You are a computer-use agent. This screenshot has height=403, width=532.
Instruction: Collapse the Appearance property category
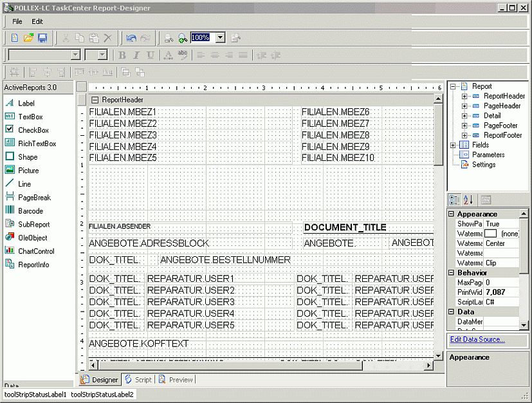(452, 214)
